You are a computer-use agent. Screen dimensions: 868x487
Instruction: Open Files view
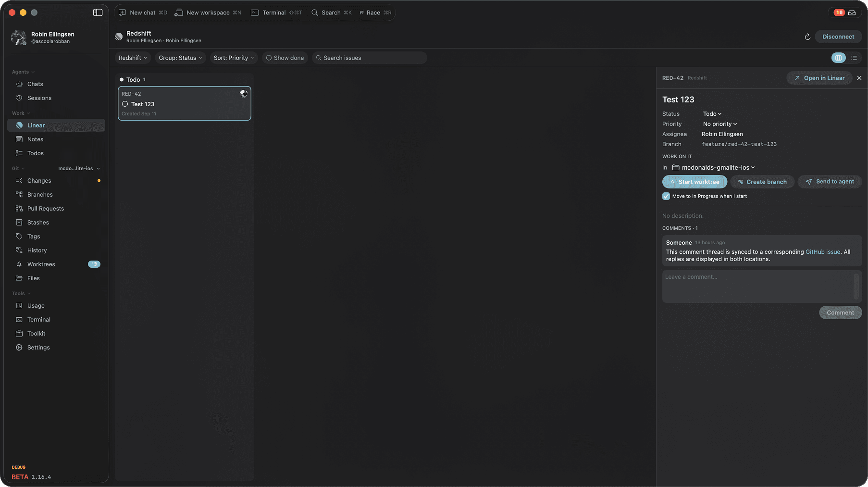click(x=56, y=278)
